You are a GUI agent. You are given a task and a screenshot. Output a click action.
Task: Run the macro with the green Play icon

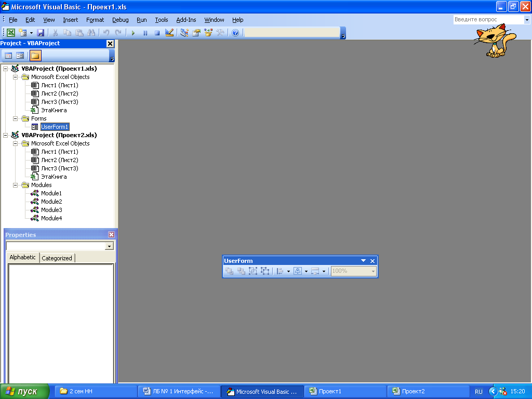[x=133, y=33]
